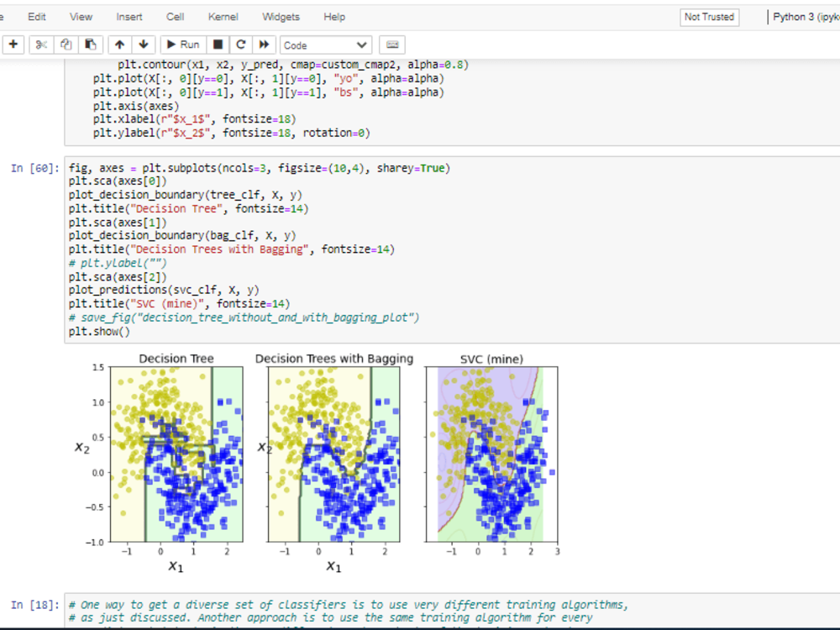
Task: Open the Widgets menu
Action: 281,17
